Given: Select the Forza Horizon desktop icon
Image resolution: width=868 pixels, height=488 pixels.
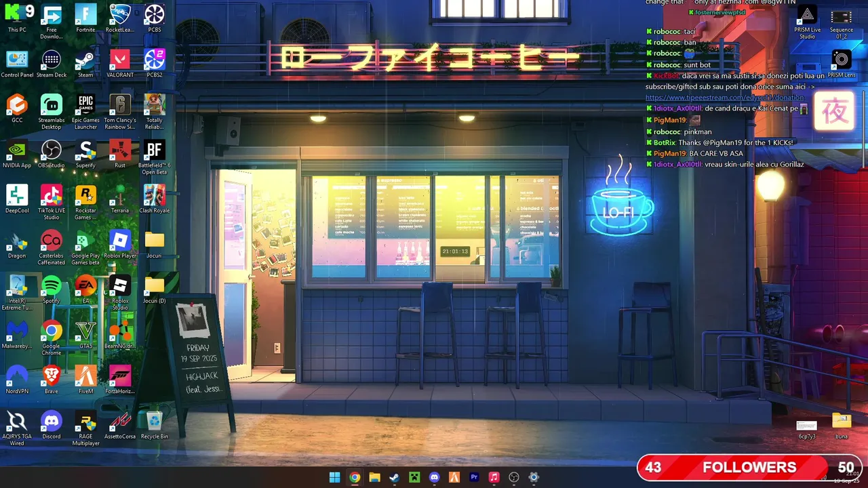Looking at the screenshot, I should [120, 381].
